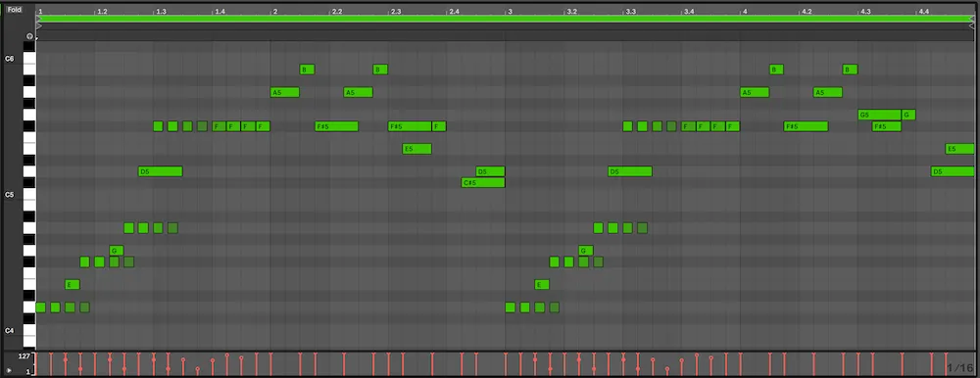Click the 4.4 beat marker on the ruler
This screenshot has width=980, height=378.
click(x=924, y=11)
